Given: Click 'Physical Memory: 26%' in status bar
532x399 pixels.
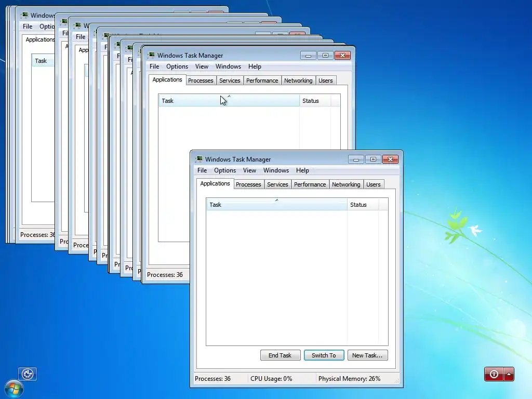Looking at the screenshot, I should pyautogui.click(x=349, y=379).
